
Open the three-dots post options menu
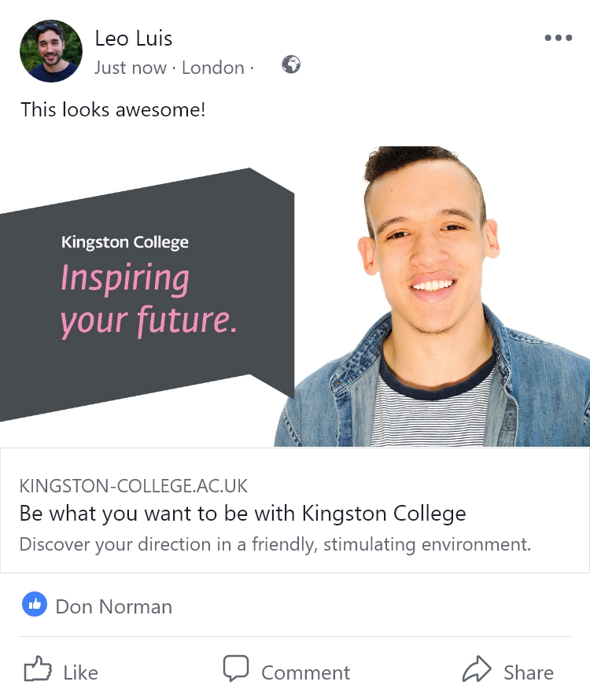point(558,38)
